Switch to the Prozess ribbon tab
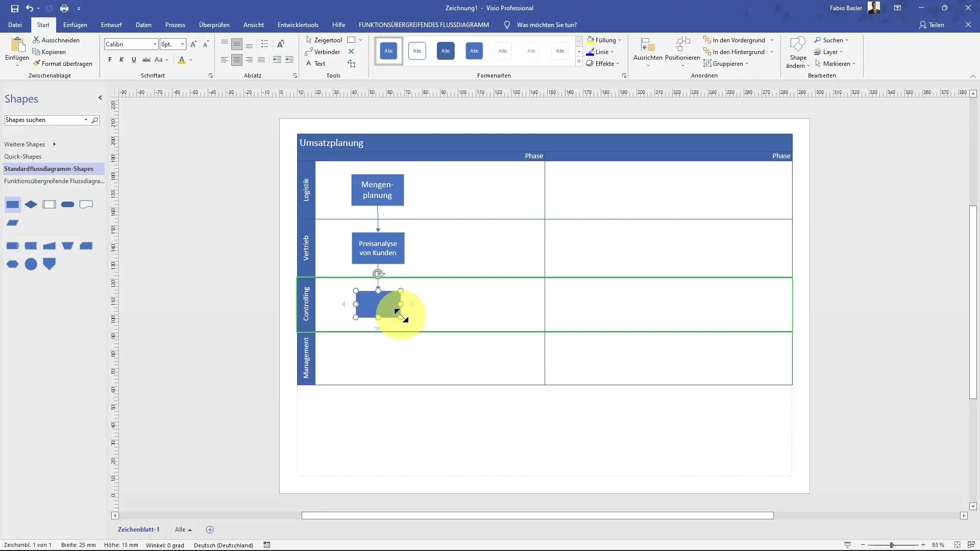This screenshot has height=551, width=980. [175, 24]
